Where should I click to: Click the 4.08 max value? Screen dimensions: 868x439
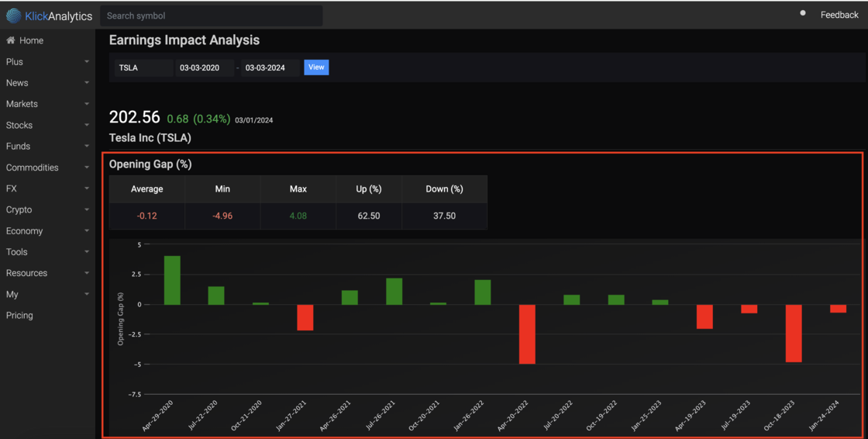(298, 216)
